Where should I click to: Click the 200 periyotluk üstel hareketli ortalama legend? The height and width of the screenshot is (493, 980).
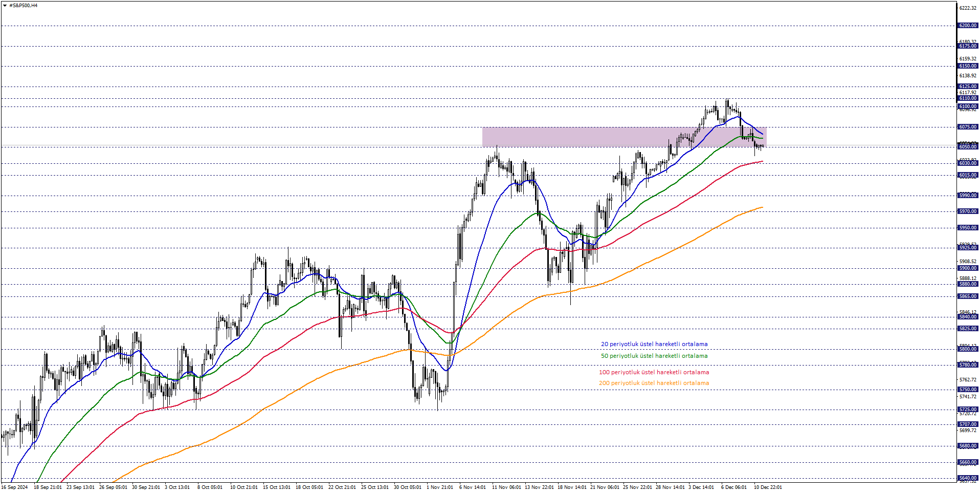pyautogui.click(x=654, y=383)
